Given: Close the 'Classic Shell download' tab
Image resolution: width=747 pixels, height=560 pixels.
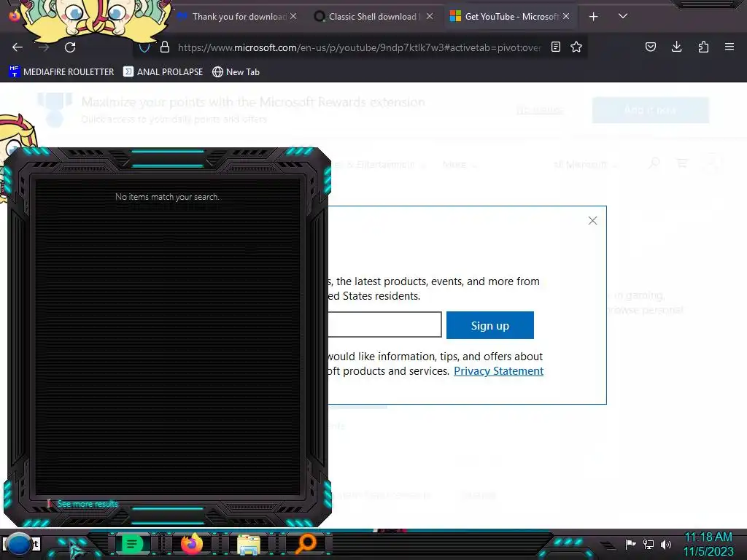Looking at the screenshot, I should 430,16.
